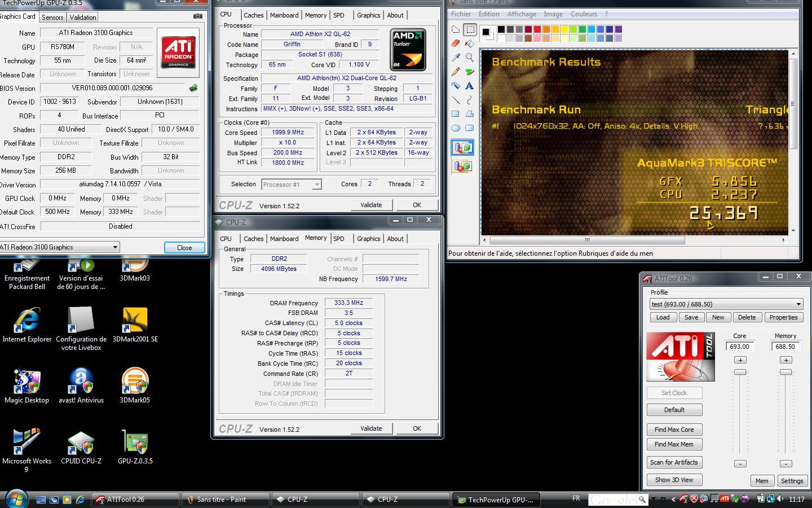Open the 3DMark2001 SE desktop shortcut
The height and width of the screenshot is (508, 812).
tap(135, 325)
